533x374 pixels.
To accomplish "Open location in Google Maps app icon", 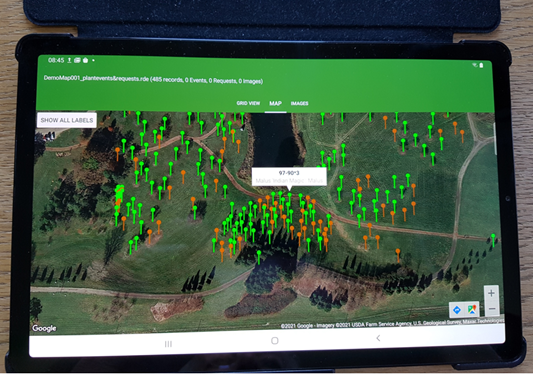I will [x=472, y=309].
